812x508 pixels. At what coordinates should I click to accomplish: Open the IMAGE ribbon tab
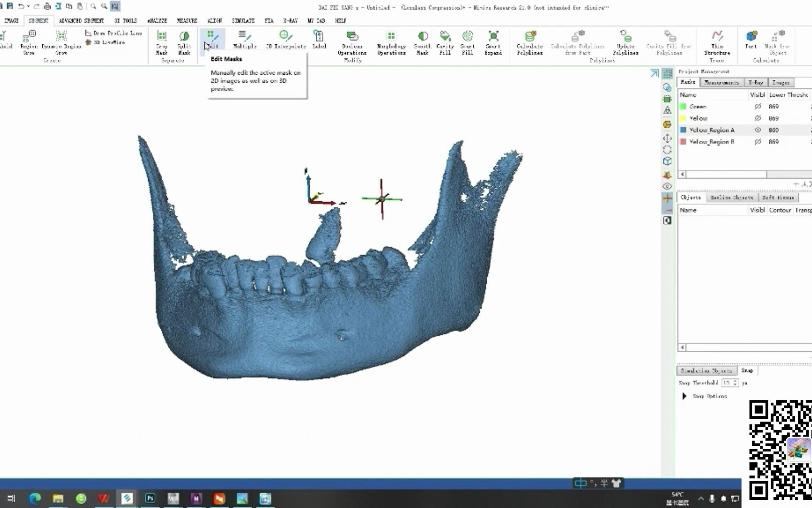(x=11, y=21)
